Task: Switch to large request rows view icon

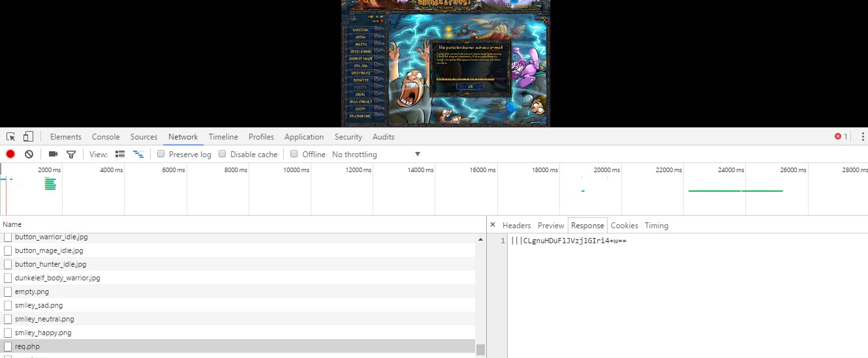Action: (x=120, y=155)
